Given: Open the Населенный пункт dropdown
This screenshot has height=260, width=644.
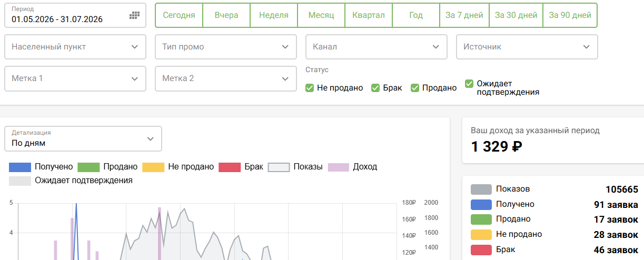Looking at the screenshot, I should point(75,47).
